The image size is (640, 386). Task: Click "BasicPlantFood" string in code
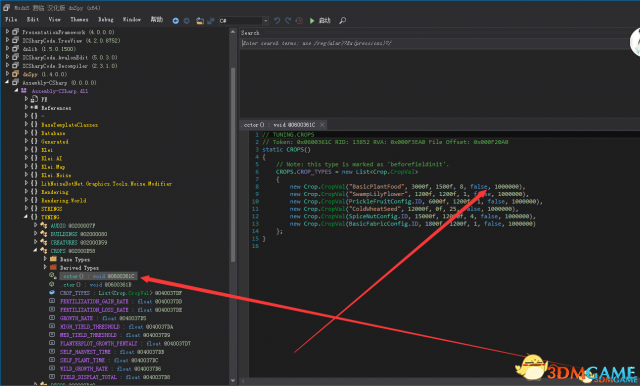[x=376, y=186]
